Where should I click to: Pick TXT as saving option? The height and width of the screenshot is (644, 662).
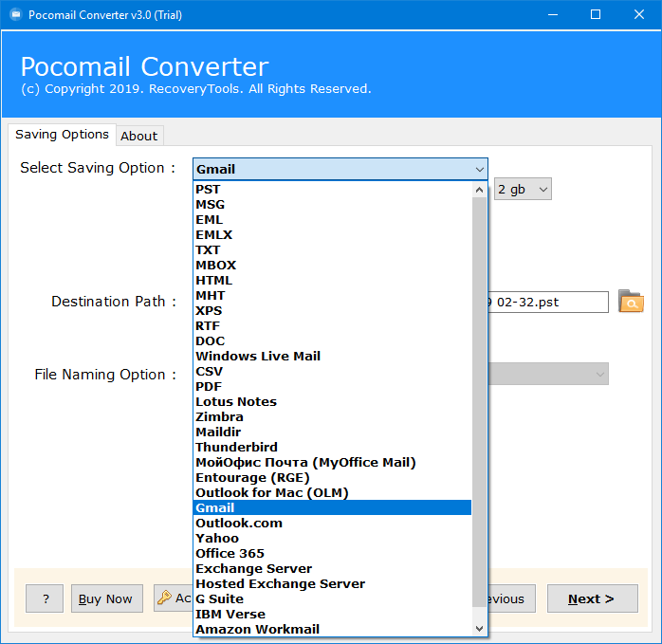point(332,250)
